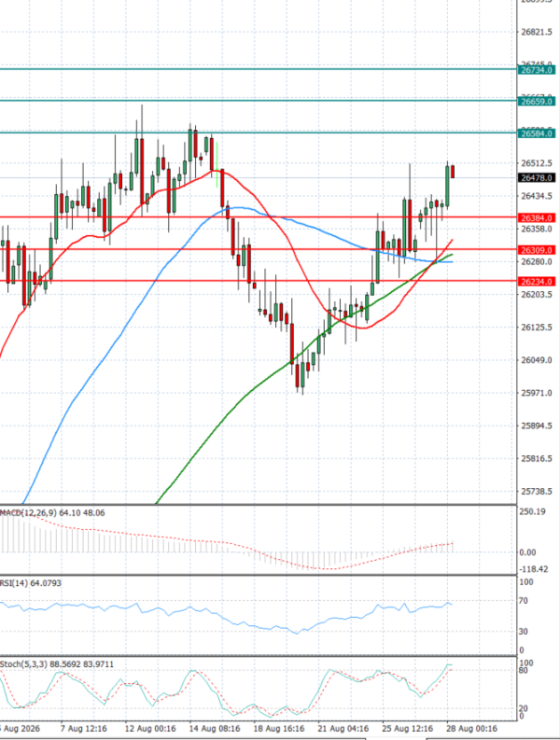
Task: Click the MACD scale value -118.42
Action: click(x=534, y=569)
